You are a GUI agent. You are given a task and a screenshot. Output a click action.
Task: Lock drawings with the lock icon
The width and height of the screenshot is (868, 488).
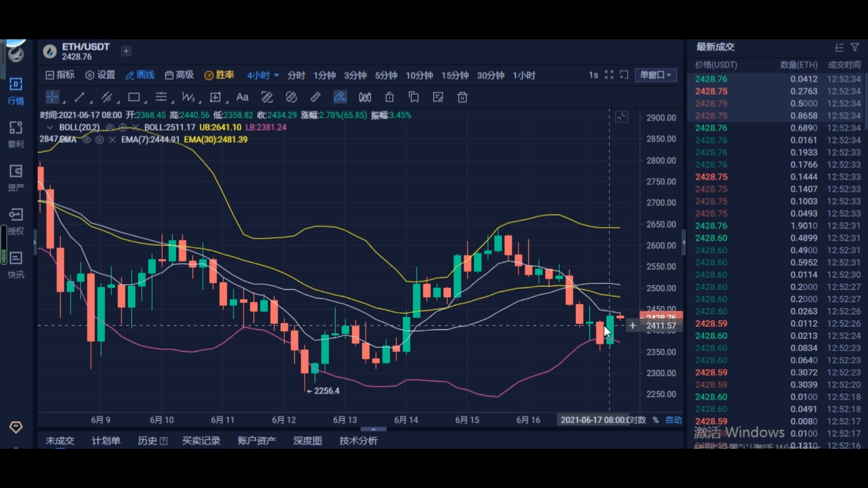tap(389, 97)
